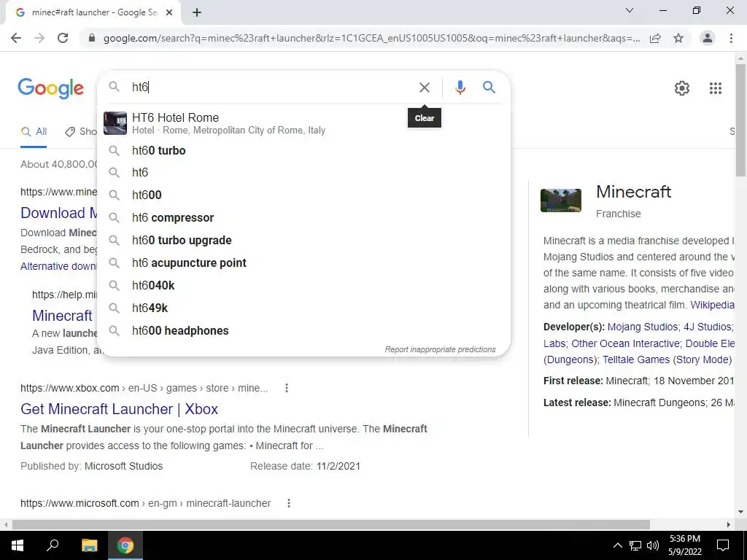Click the padlock site info icon
The width and height of the screenshot is (747, 560).
coord(92,38)
